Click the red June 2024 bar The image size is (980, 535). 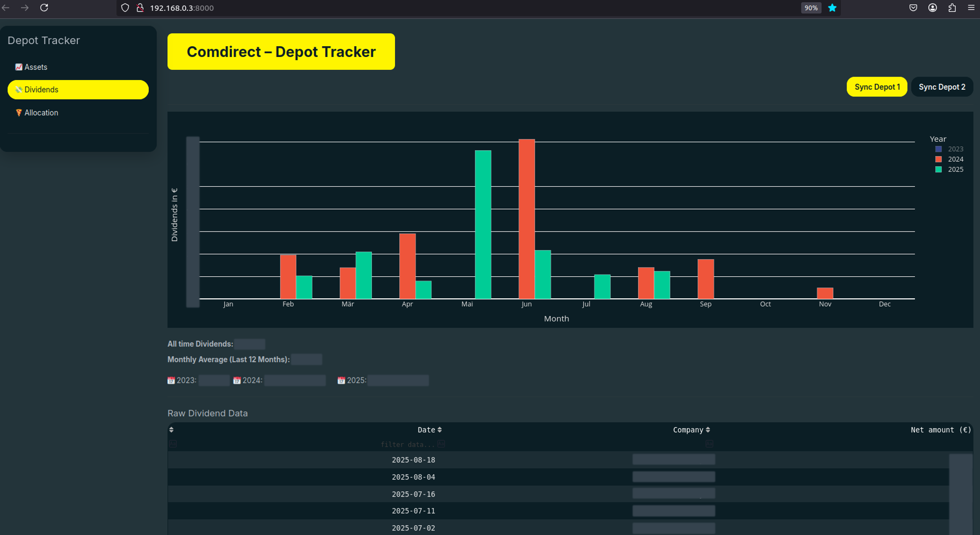pos(526,219)
